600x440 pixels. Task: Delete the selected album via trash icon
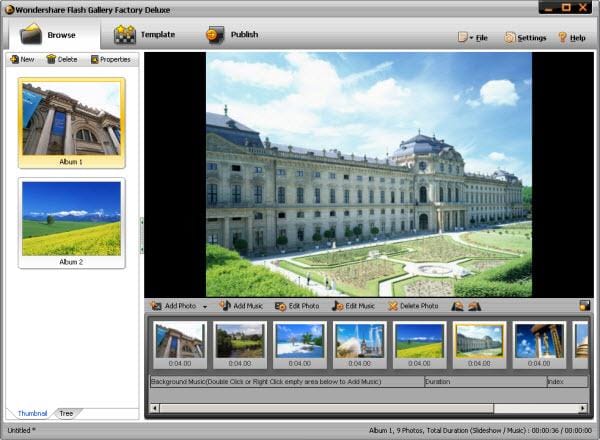point(51,59)
